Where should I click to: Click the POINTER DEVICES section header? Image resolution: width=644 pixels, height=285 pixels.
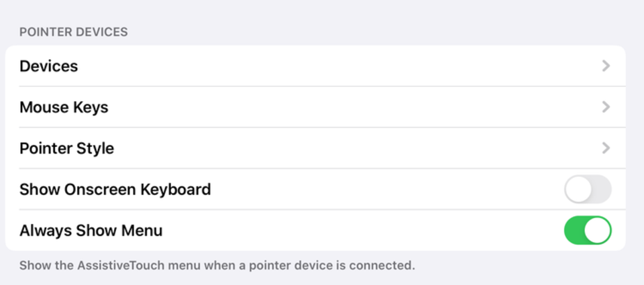74,32
